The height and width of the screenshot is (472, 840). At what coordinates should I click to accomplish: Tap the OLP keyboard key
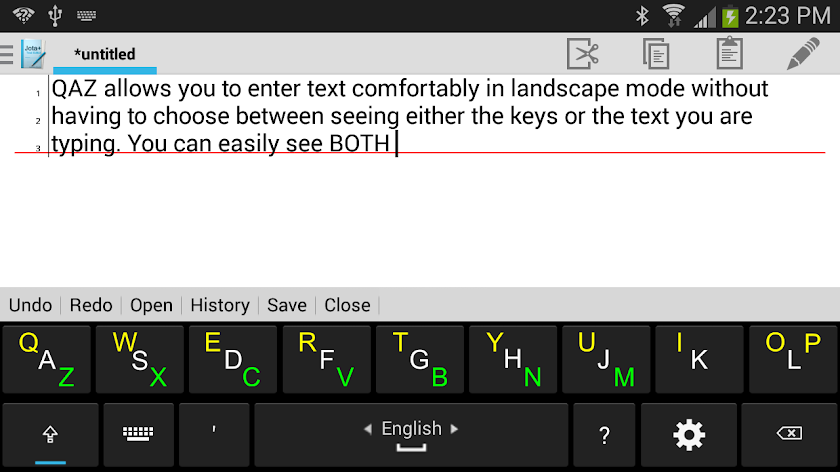coord(793,359)
